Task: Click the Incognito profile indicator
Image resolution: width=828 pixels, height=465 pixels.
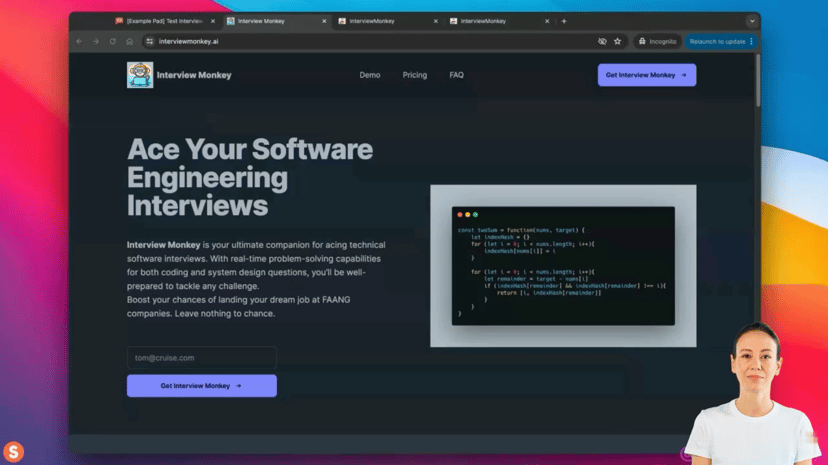Action: pos(657,41)
